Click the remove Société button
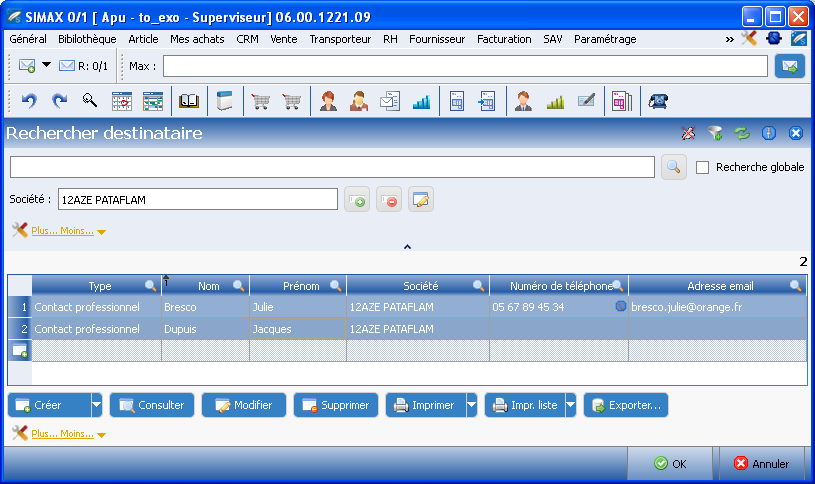 click(x=389, y=200)
